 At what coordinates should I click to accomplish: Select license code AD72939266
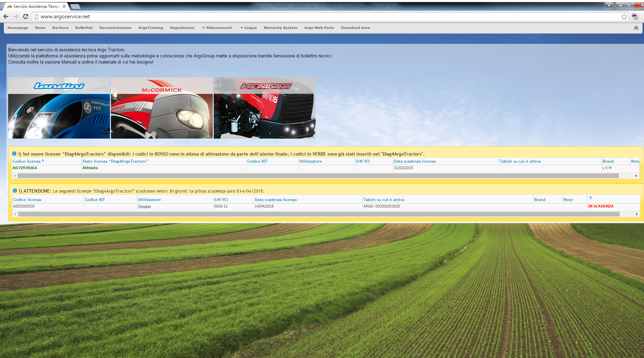[25, 168]
